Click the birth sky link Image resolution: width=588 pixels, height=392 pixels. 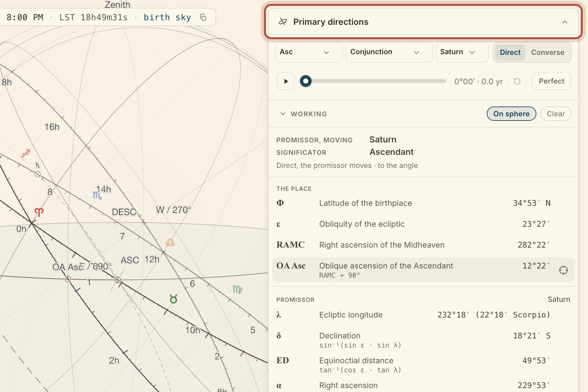(x=167, y=17)
